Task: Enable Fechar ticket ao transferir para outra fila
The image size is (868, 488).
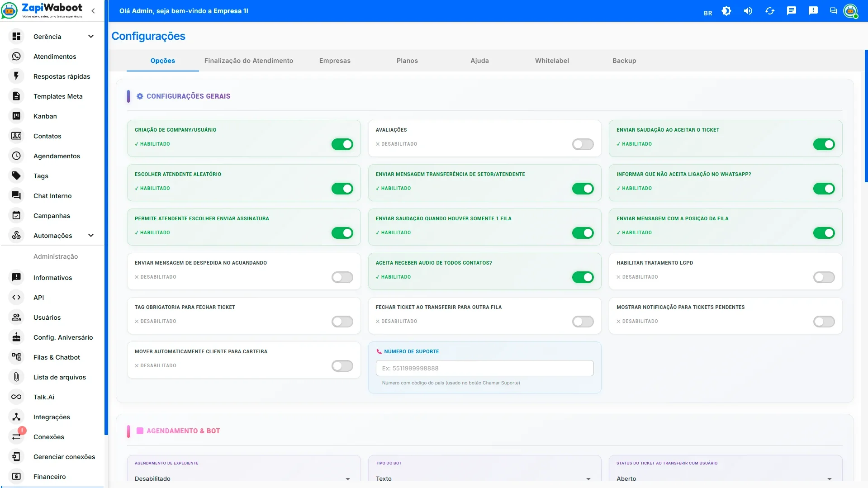Action: pyautogui.click(x=583, y=322)
